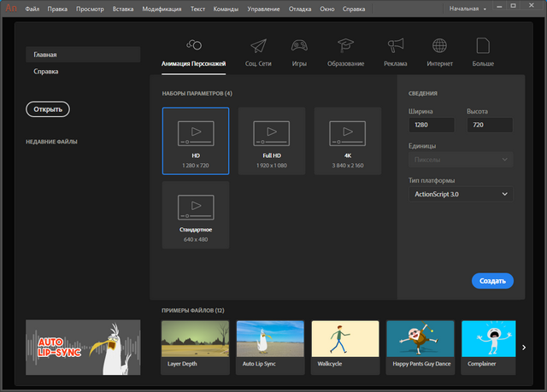Select the Education graduation cap category
The image size is (547, 392).
click(345, 45)
